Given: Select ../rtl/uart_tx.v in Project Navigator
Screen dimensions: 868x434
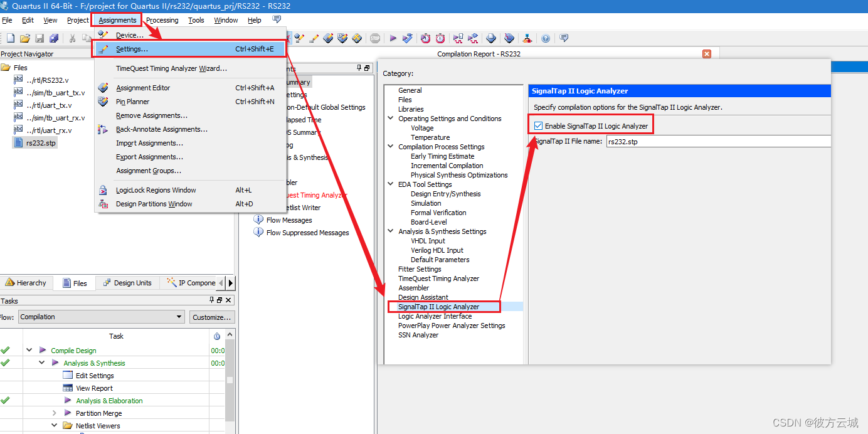Looking at the screenshot, I should pyautogui.click(x=49, y=105).
